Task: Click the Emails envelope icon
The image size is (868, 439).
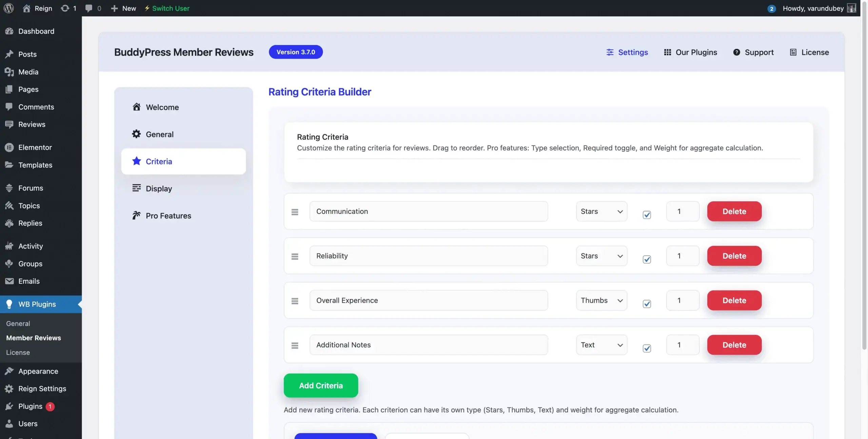Action: [9, 281]
